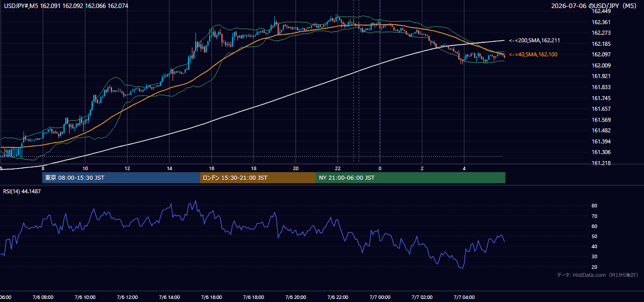Click the RSI 60 level label
Viewport: 644px width, 302px height.
pyautogui.click(x=594, y=226)
